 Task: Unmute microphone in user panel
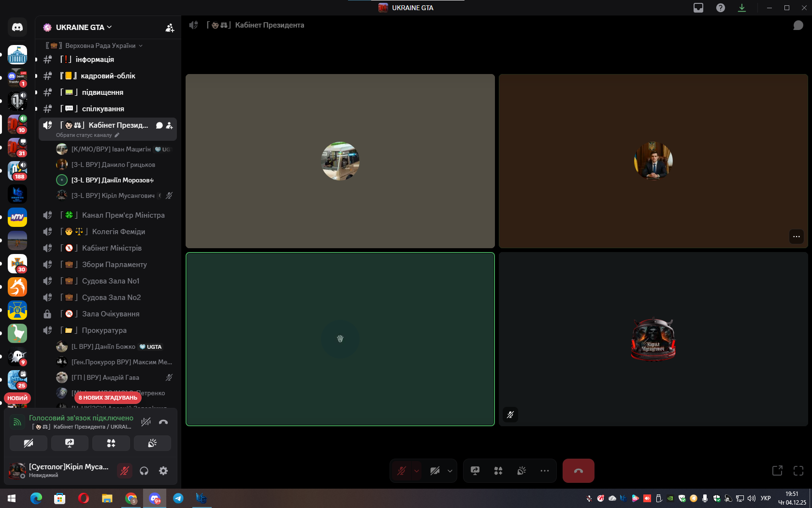[x=125, y=471]
